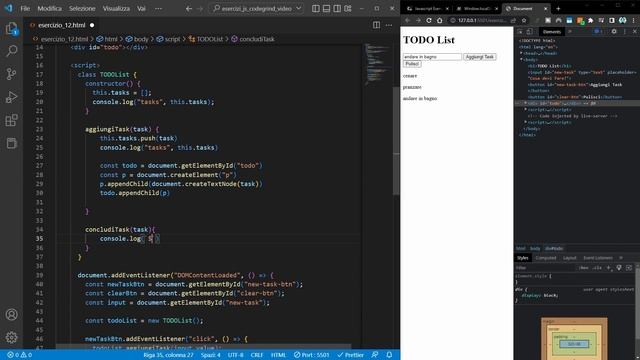Toggle the primary side bar layout icon
The image size is (640, 360).
(316, 8)
